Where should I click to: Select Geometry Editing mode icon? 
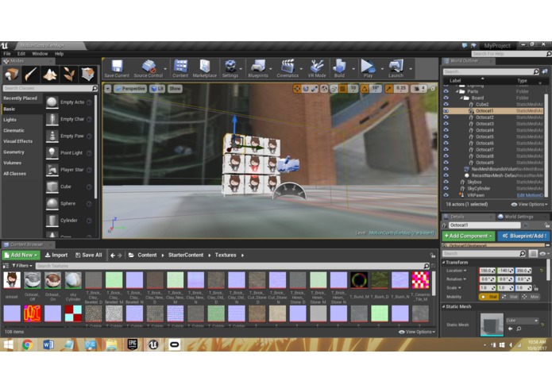87,74
